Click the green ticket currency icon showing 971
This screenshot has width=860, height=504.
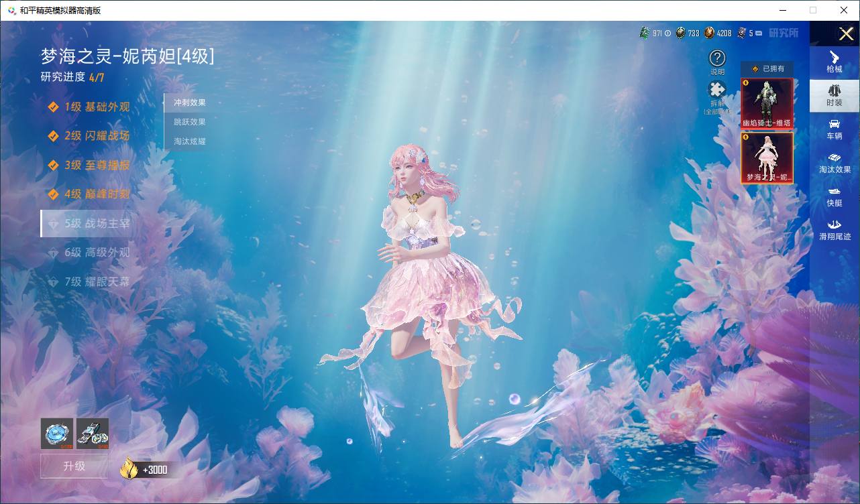[x=645, y=33]
